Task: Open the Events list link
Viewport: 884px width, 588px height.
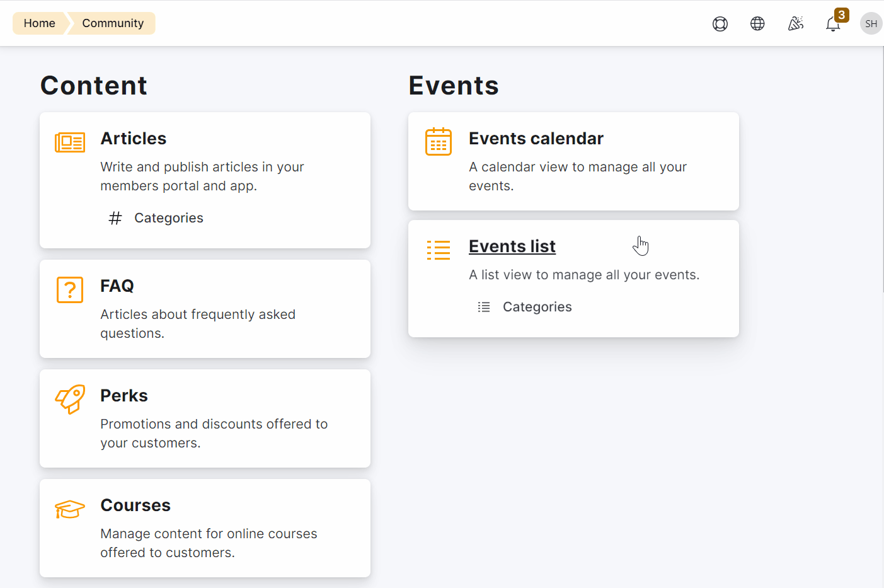Action: pos(512,246)
